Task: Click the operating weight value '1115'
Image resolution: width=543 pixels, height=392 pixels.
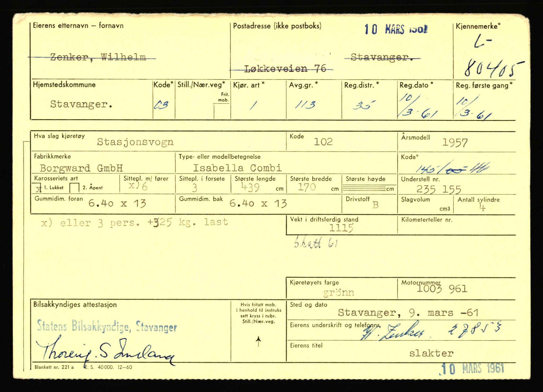Action: point(341,228)
